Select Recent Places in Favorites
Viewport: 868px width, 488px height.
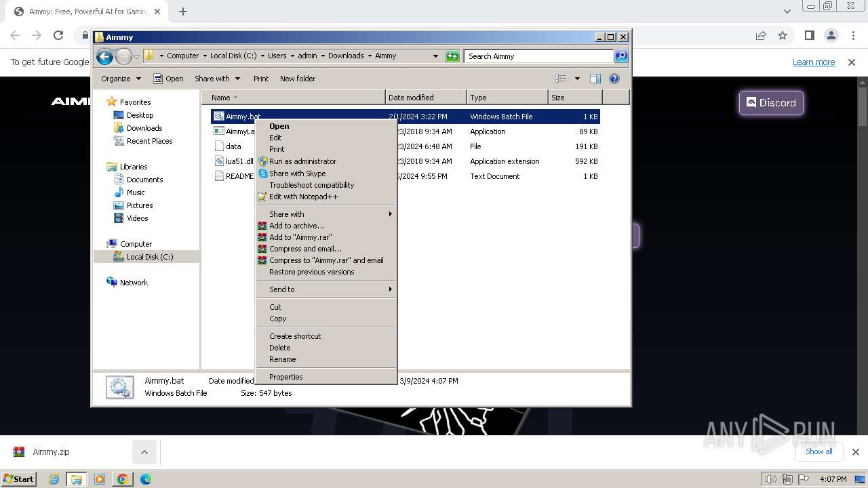tap(150, 141)
